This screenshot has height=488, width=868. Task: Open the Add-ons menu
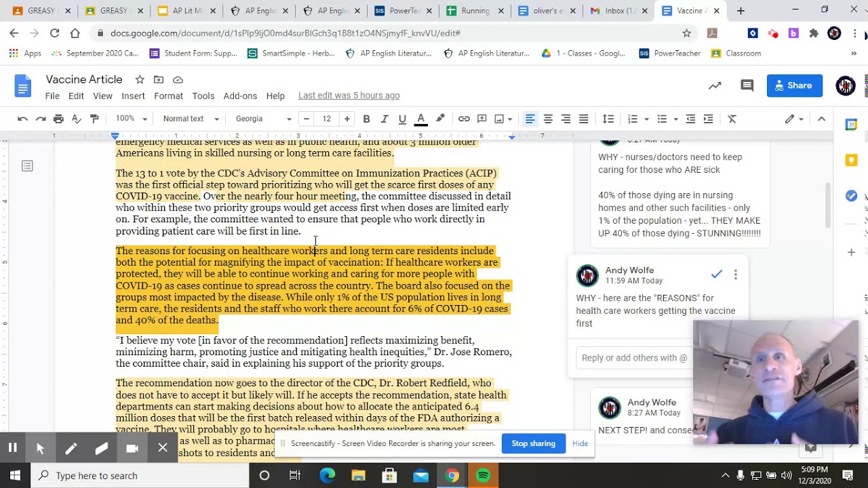pyautogui.click(x=240, y=96)
